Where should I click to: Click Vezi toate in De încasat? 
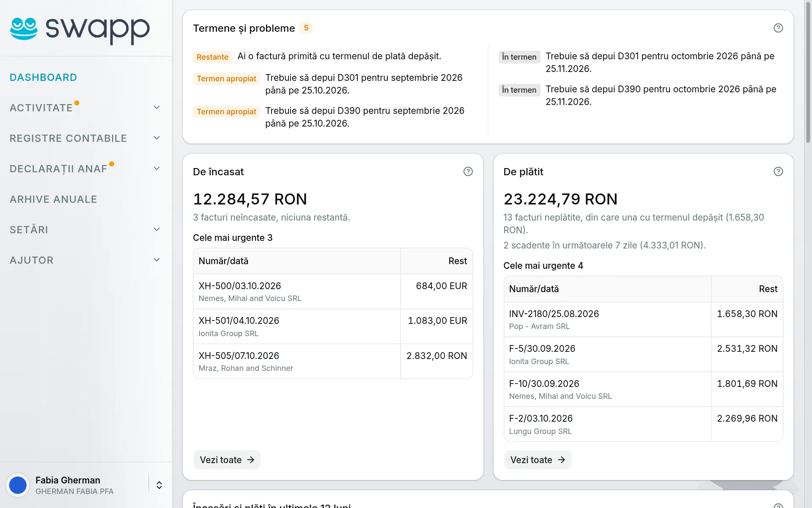tap(227, 460)
